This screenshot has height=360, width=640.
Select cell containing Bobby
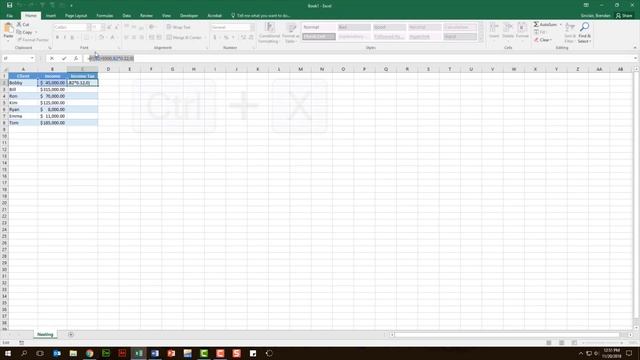23,82
